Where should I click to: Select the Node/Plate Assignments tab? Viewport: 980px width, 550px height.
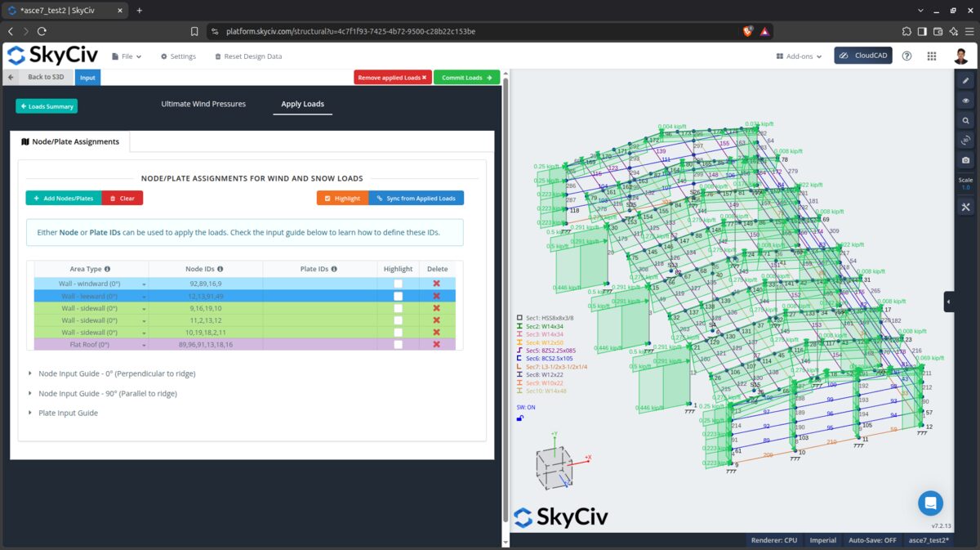(70, 141)
